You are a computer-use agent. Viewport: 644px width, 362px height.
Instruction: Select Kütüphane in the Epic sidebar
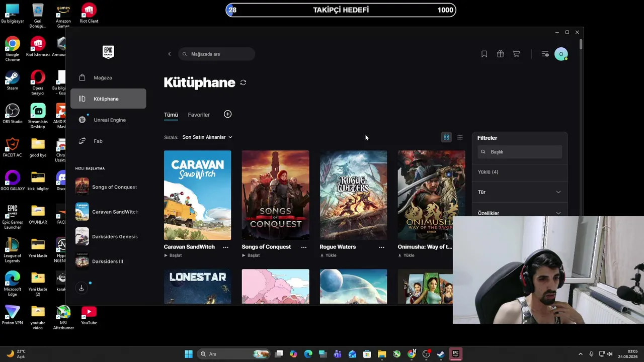click(108, 99)
